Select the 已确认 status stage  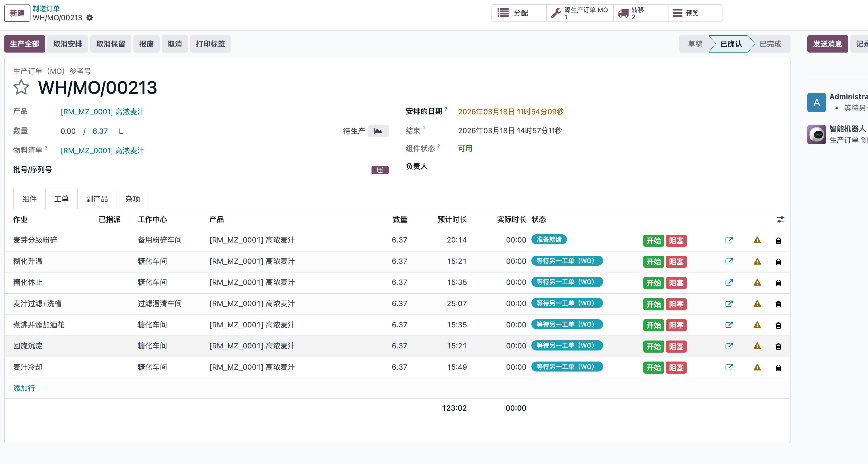click(x=731, y=44)
